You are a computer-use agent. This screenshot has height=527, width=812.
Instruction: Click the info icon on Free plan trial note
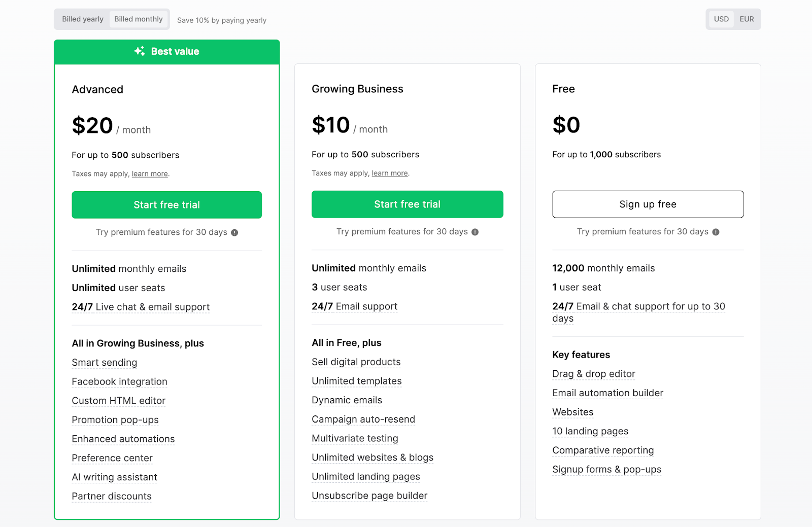[715, 232]
